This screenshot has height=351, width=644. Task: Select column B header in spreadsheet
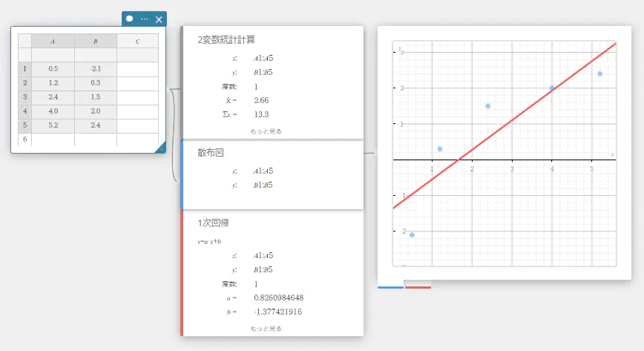coord(95,41)
